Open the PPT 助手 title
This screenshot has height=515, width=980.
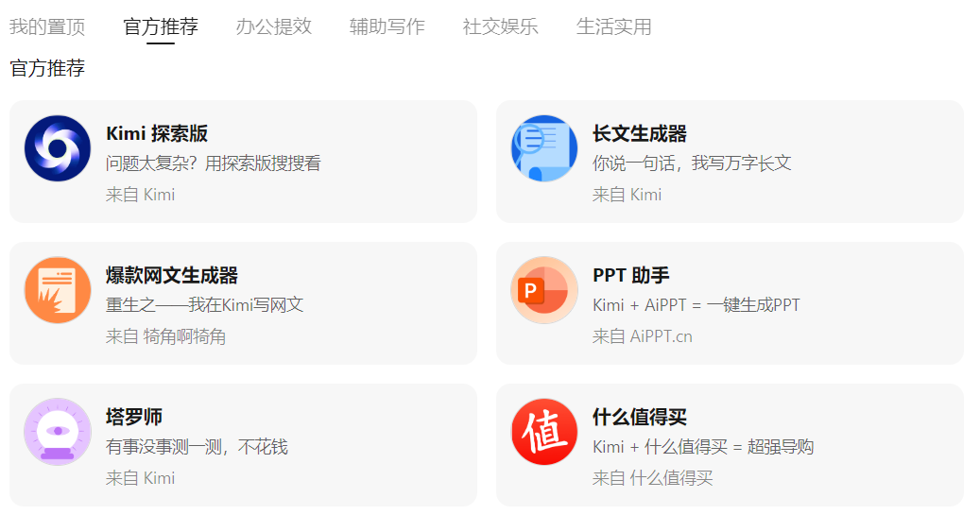(630, 276)
